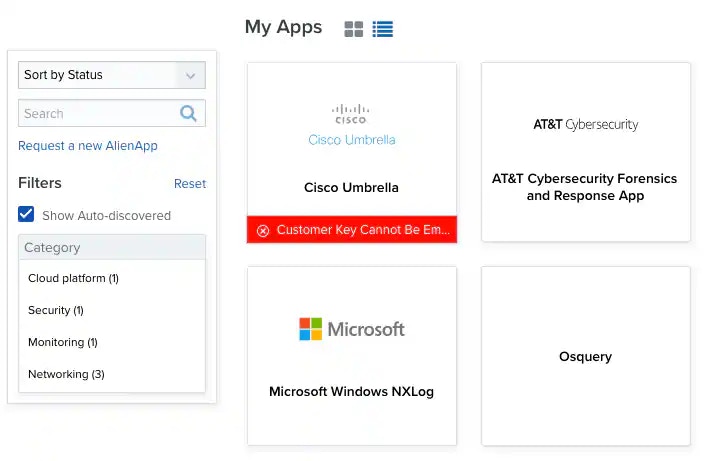Uncheck Show Auto-discovered checkbox
The image size is (705, 461).
coord(26,214)
